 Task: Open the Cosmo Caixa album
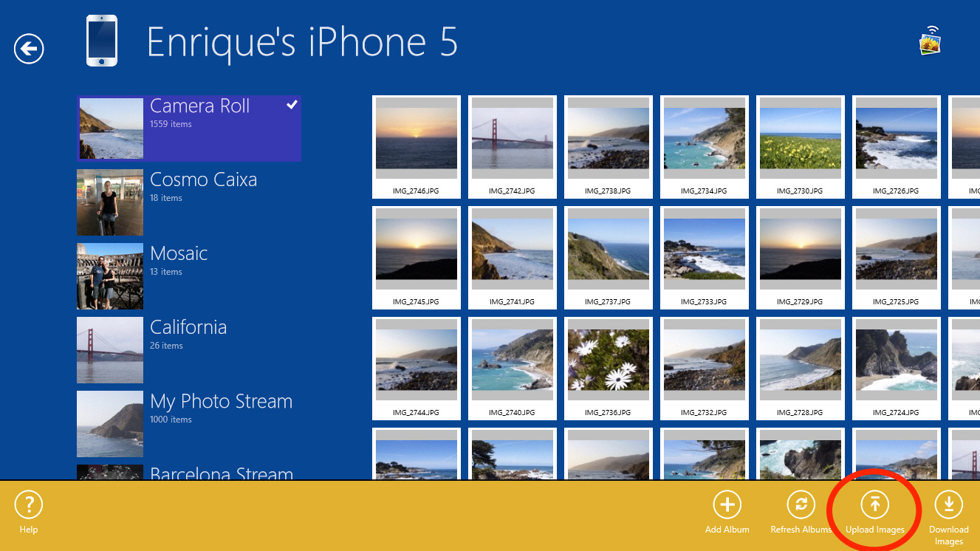189,202
